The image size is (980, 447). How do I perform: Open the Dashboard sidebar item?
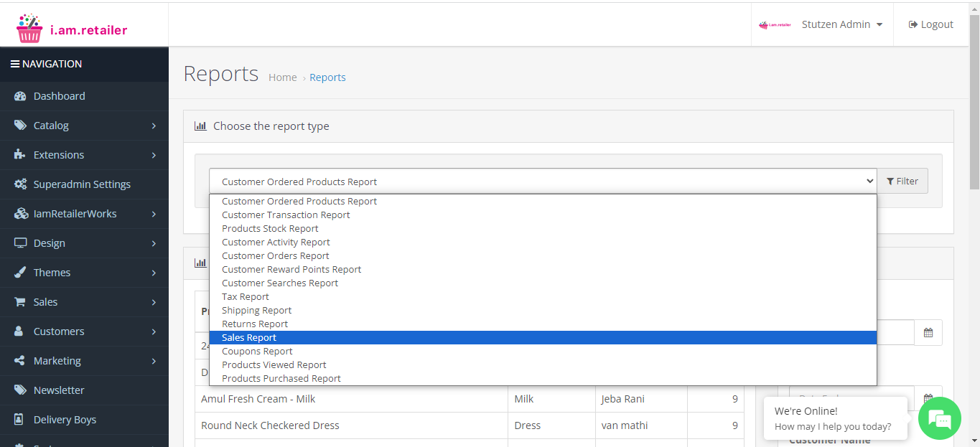click(84, 96)
